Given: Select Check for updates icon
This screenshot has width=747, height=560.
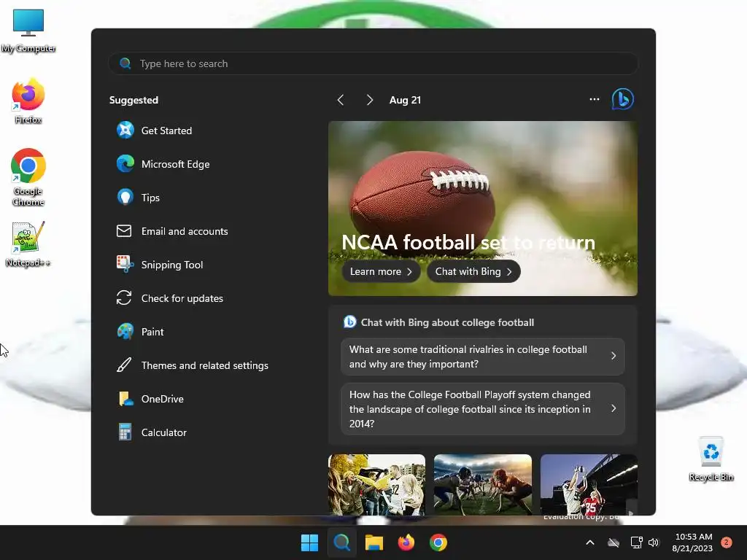Looking at the screenshot, I should click(124, 298).
